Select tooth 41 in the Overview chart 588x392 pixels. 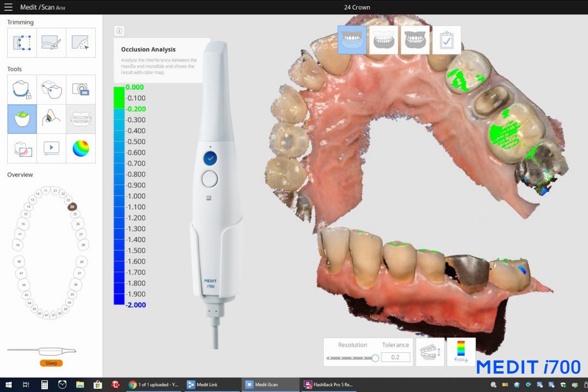pos(46,315)
